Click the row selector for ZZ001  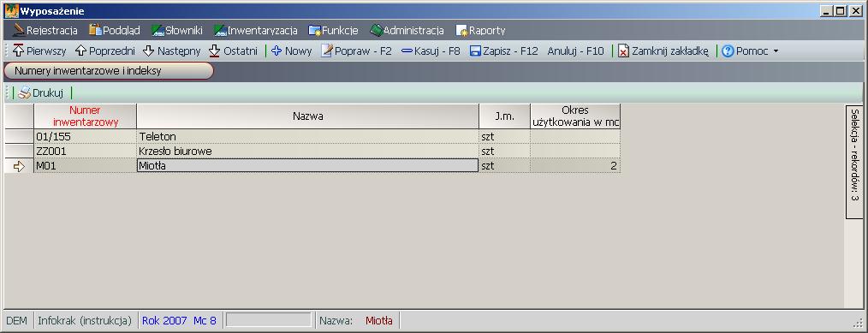(19, 151)
